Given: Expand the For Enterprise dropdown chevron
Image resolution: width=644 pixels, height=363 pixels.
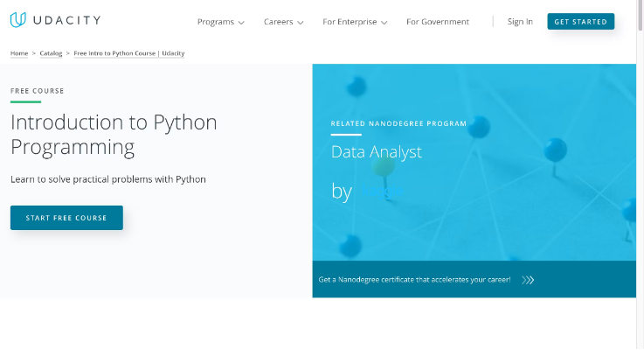Looking at the screenshot, I should pyautogui.click(x=384, y=23).
